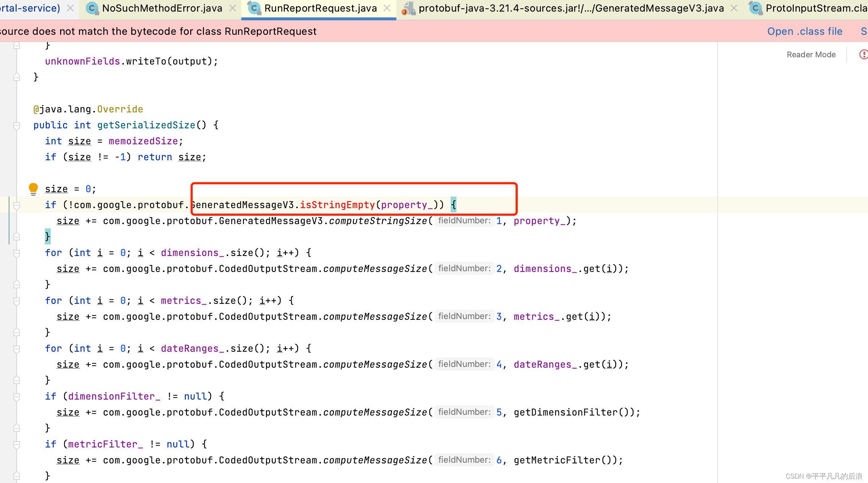Viewport: 868px width, 483px height.
Task: Close the RunReportRequest.java tab
Action: pos(387,8)
